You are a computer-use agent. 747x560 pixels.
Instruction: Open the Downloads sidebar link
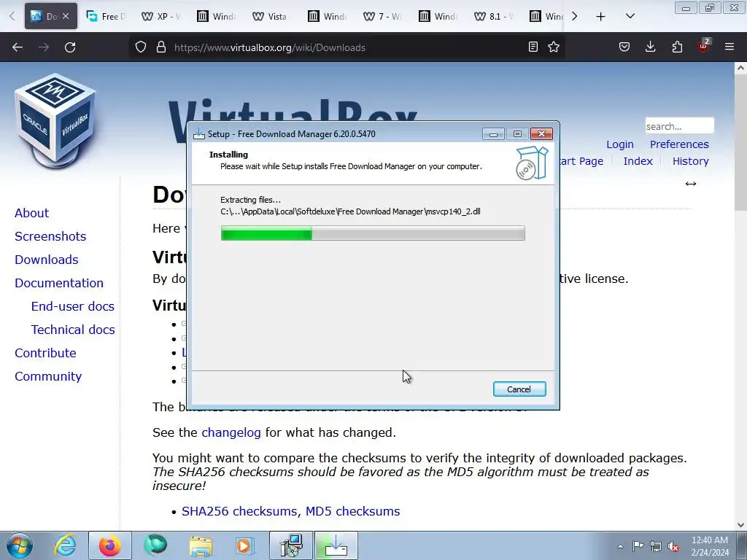pyautogui.click(x=46, y=260)
